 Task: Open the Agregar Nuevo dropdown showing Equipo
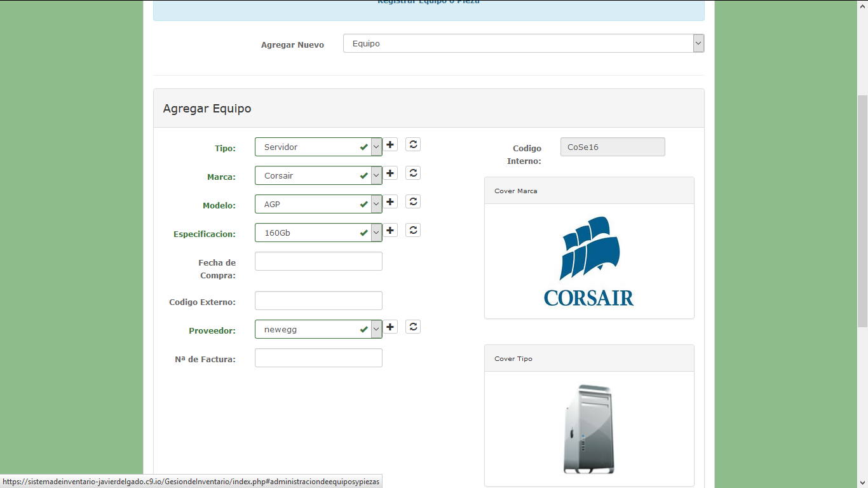[x=524, y=43]
